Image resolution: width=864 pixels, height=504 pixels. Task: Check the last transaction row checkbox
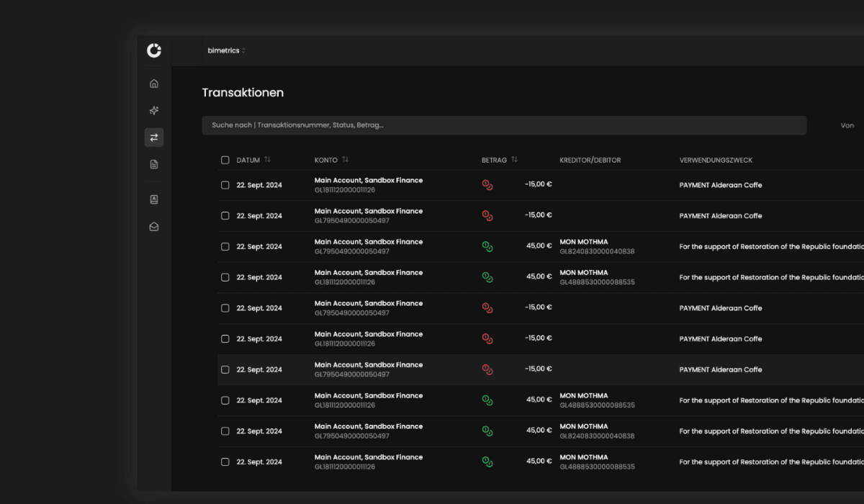pos(225,462)
